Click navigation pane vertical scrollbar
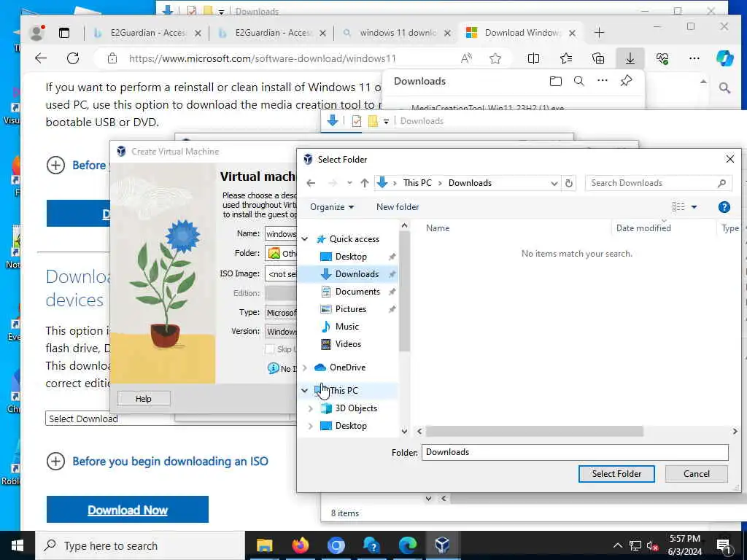The image size is (747, 560). [x=404, y=290]
